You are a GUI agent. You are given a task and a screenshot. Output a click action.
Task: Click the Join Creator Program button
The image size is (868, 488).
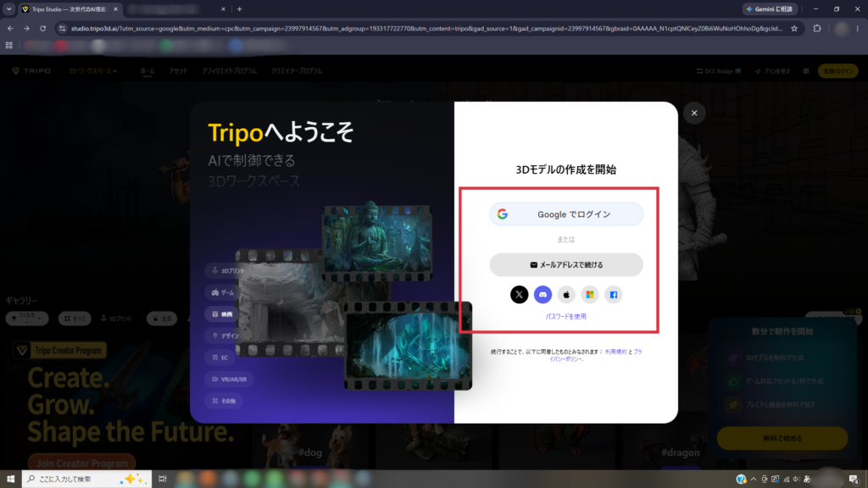[82, 463]
